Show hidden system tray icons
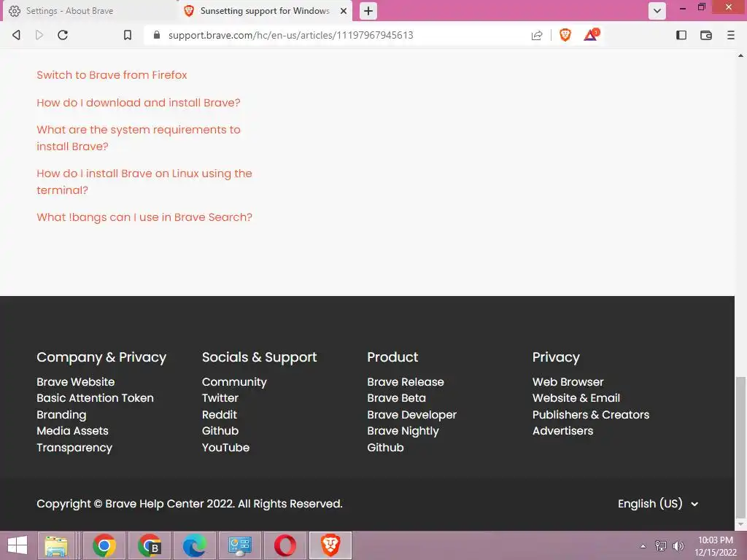747x560 pixels. (643, 546)
